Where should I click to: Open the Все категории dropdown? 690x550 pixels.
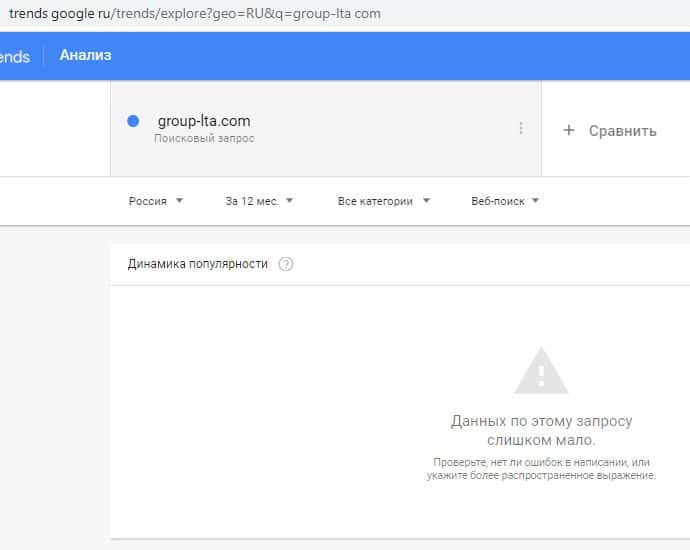pyautogui.click(x=384, y=201)
